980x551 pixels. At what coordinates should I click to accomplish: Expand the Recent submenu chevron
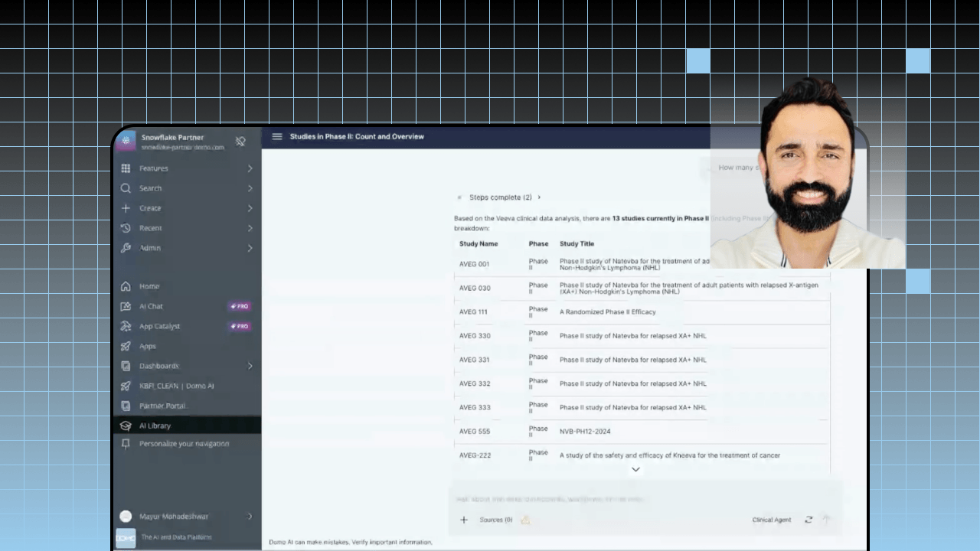pyautogui.click(x=250, y=228)
